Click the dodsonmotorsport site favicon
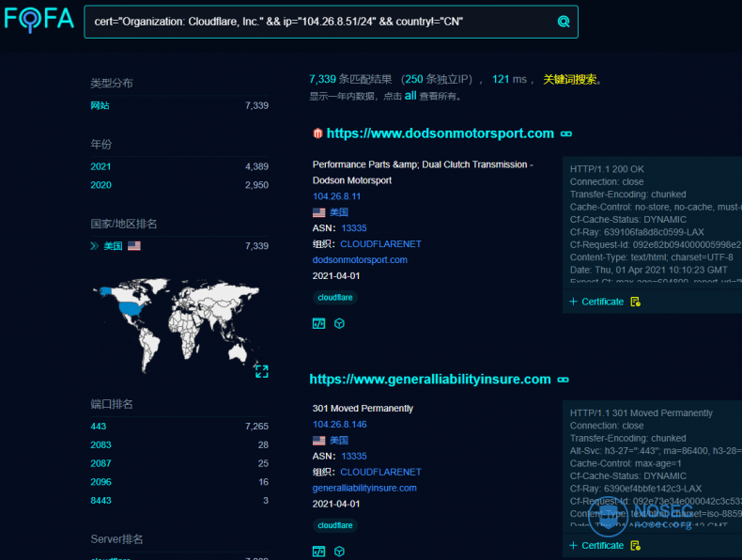The height and width of the screenshot is (560, 742). coord(317,133)
